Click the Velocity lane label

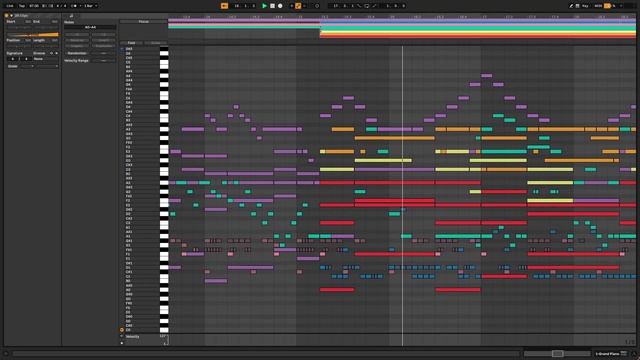pyautogui.click(x=133, y=337)
